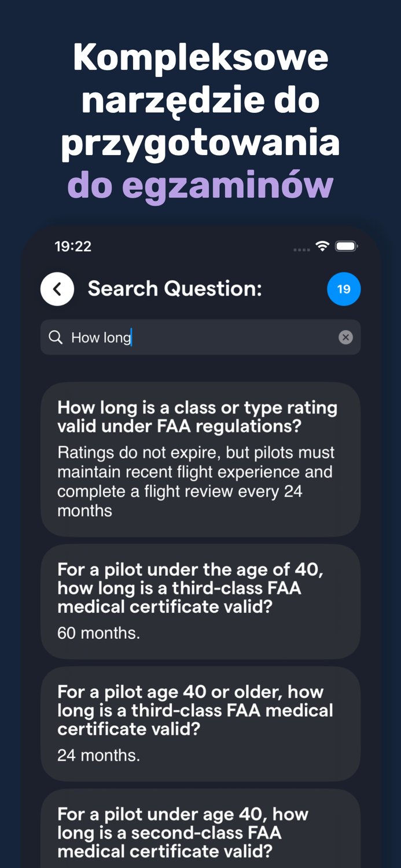Tap the battery status icon
Viewport: 401px width, 868px height.
point(347,247)
